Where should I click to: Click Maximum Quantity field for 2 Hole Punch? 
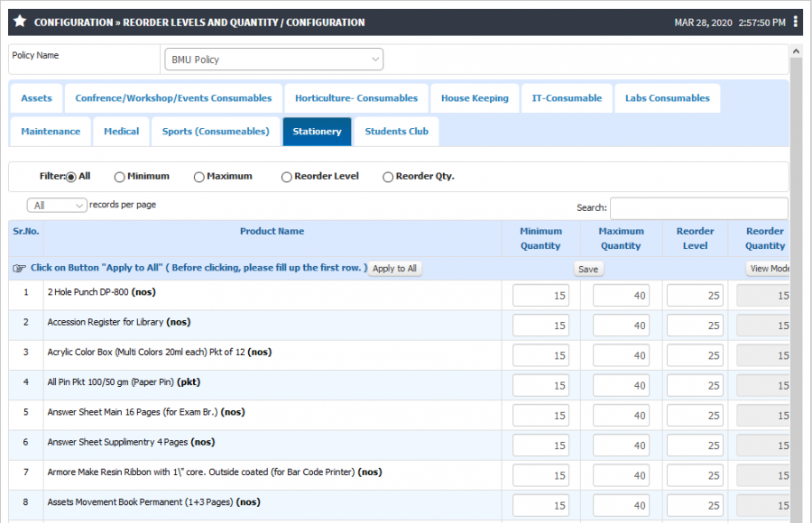tap(621, 295)
